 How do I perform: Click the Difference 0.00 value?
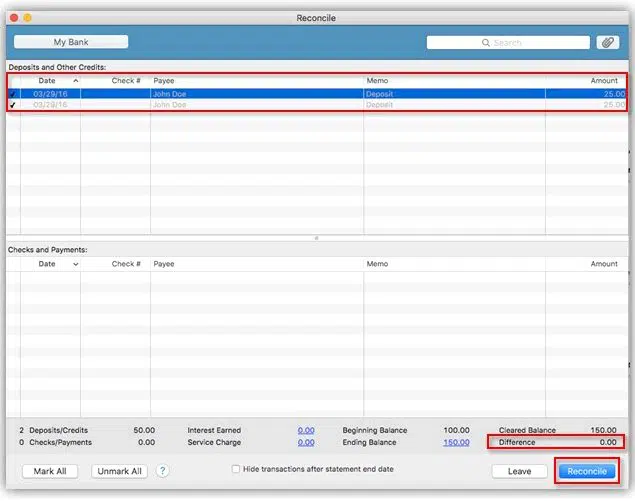[608, 442]
